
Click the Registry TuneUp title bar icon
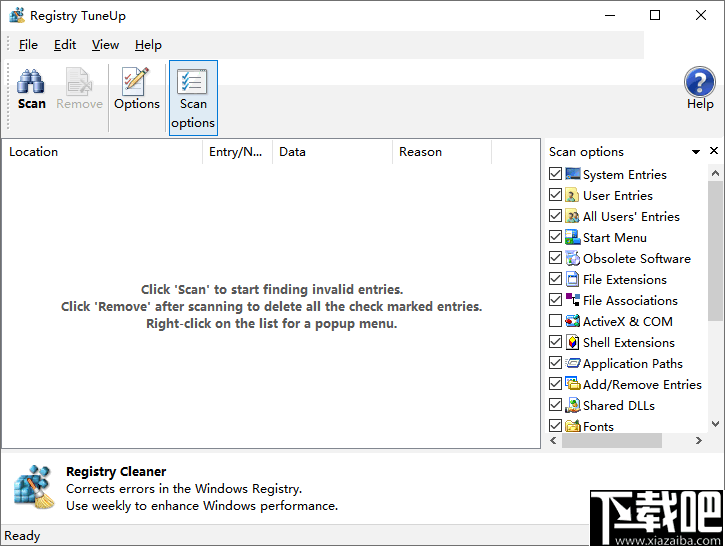click(x=17, y=15)
